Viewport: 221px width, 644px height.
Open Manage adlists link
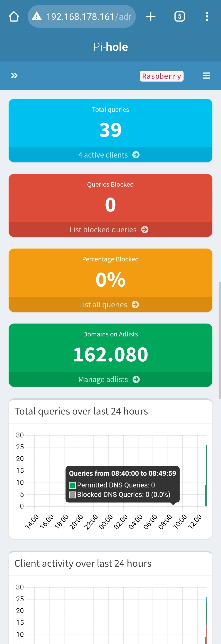[x=103, y=379]
